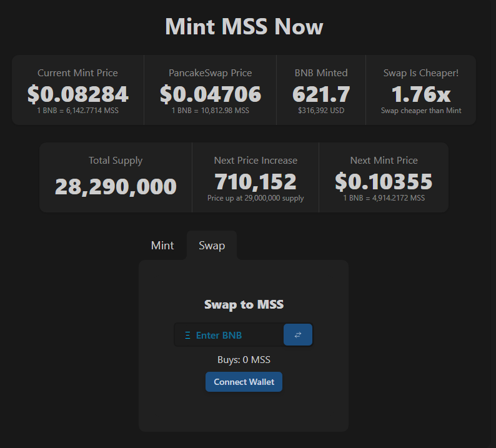496x448 pixels.
Task: Click the $0.08284 current mint price
Action: pyautogui.click(x=78, y=94)
